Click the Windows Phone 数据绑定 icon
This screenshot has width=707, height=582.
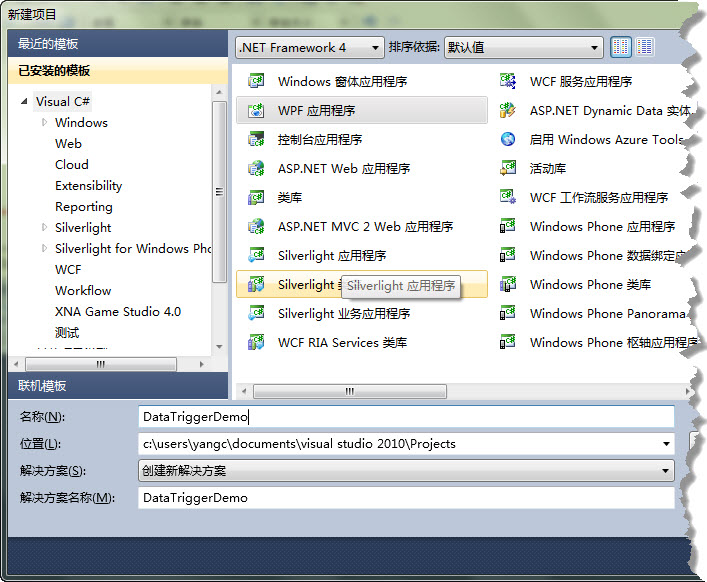tap(508, 255)
